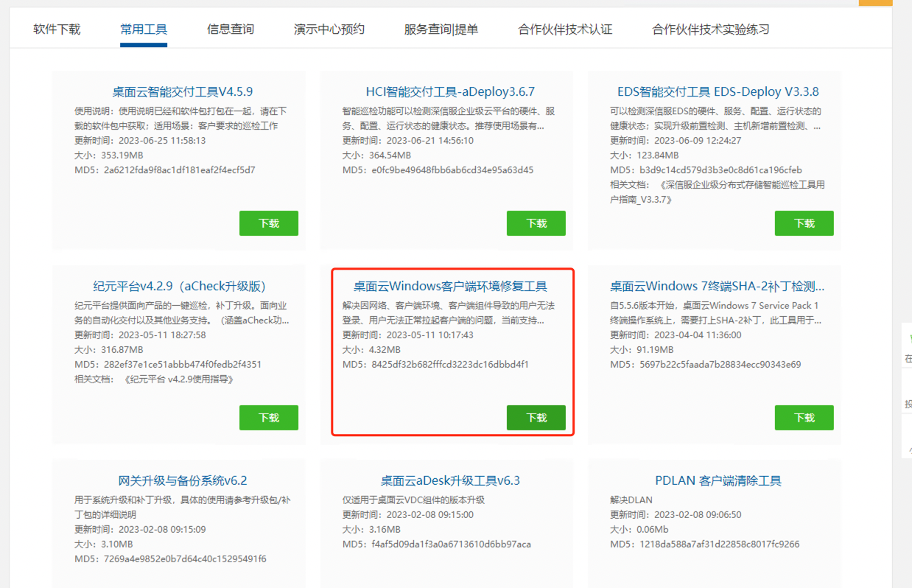Download EDS智能交付工具 EDS-Deploy V3.3.8
The width and height of the screenshot is (912, 588).
pyautogui.click(x=804, y=223)
